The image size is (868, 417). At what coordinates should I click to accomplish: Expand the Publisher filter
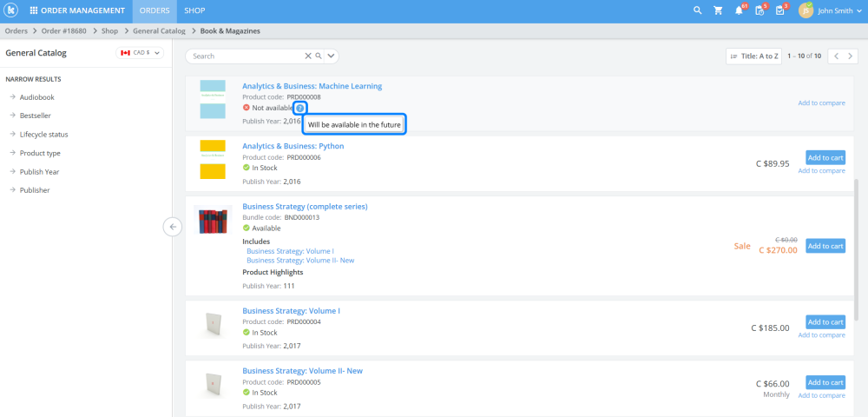tap(35, 190)
